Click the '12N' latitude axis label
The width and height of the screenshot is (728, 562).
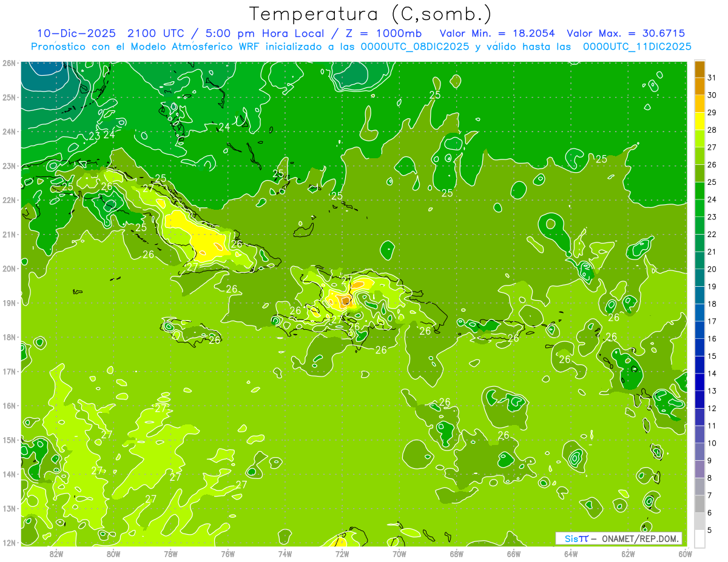click(x=8, y=543)
